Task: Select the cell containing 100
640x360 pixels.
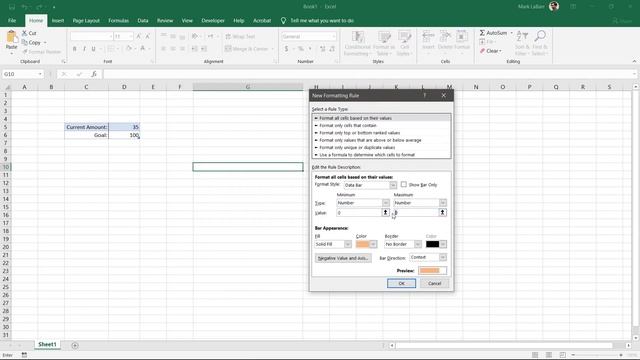Action: click(x=124, y=135)
